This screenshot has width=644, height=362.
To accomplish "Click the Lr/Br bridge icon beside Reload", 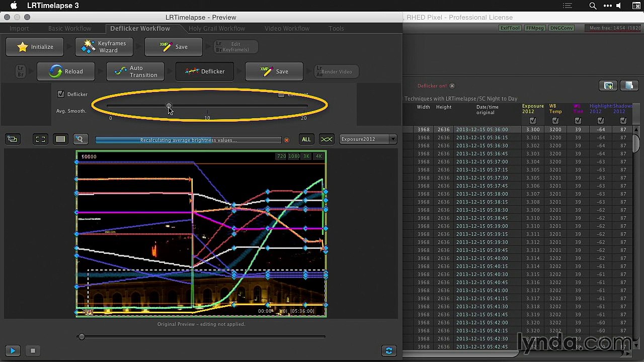I will (x=21, y=71).
